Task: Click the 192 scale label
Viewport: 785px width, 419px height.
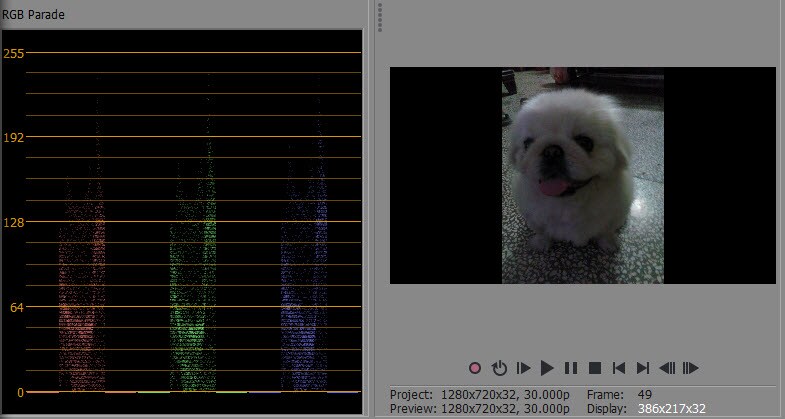Action: pos(14,138)
